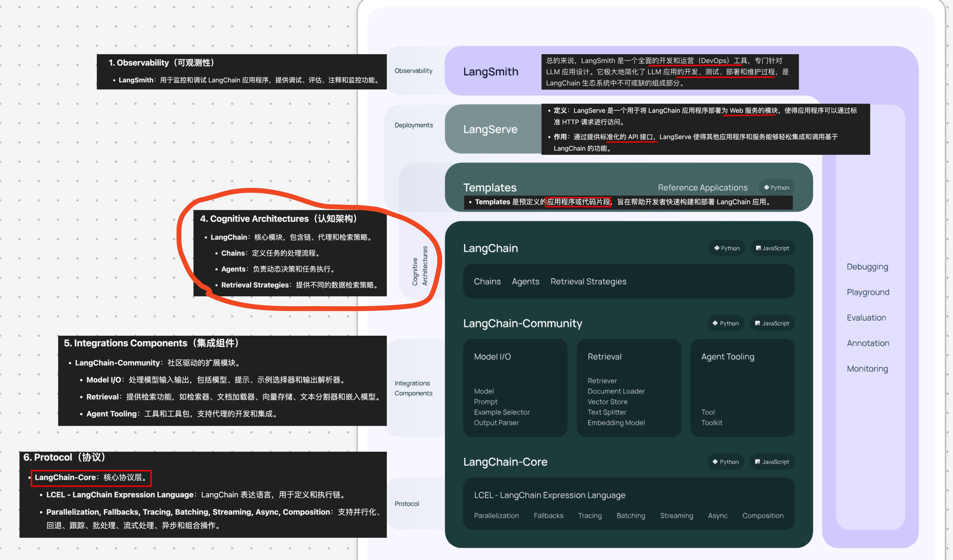This screenshot has width=953, height=560.
Task: Click Prompt in the Model I/O card
Action: tap(485, 402)
